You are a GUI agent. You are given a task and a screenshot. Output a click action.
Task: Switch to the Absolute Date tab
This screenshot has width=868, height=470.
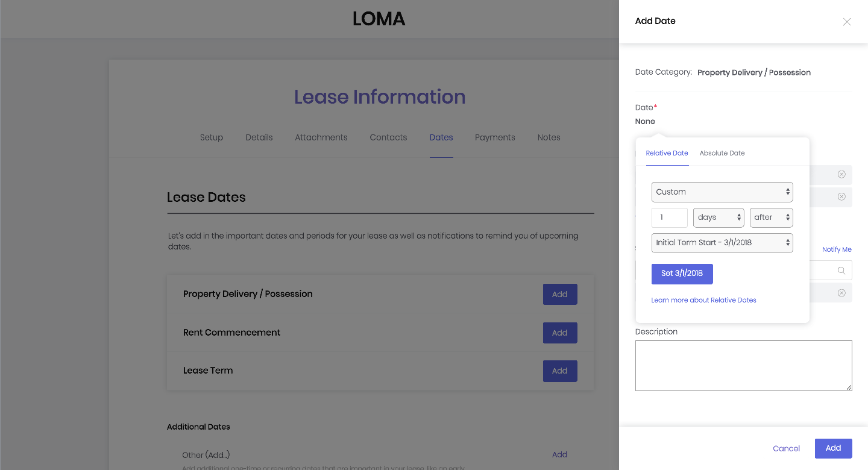[722, 153]
